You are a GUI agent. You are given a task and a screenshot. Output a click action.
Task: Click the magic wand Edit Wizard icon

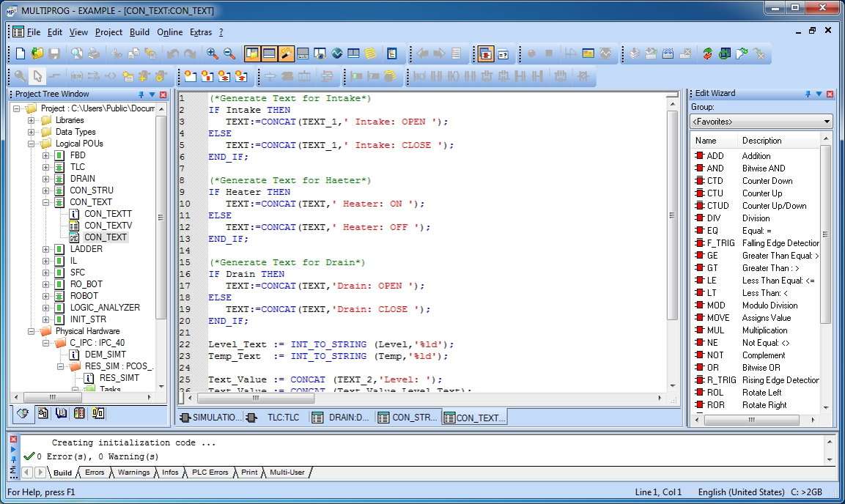287,53
